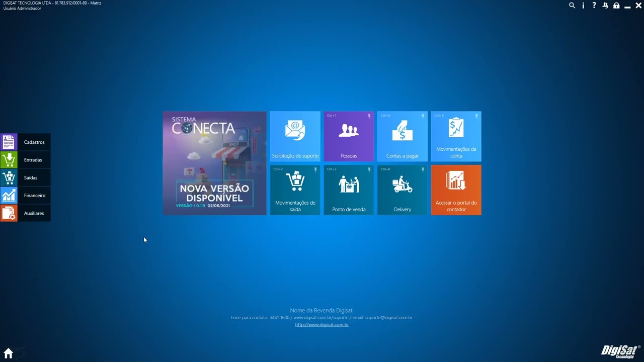Click the 'Fone para contato' support line
The image size is (644, 362).
coord(321,318)
